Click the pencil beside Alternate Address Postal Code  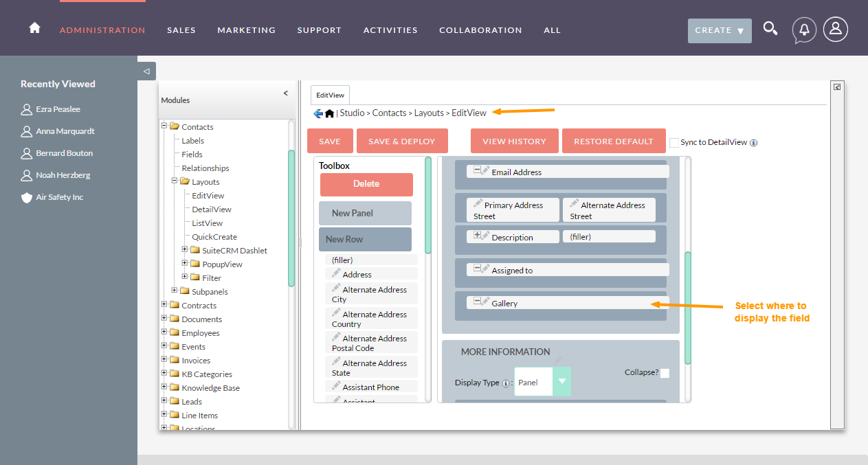336,337
